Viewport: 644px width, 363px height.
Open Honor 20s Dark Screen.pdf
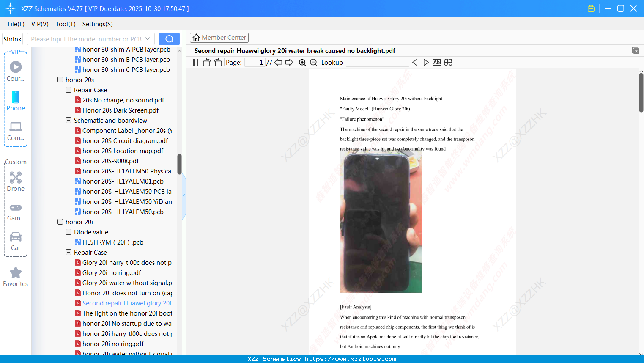(x=121, y=110)
